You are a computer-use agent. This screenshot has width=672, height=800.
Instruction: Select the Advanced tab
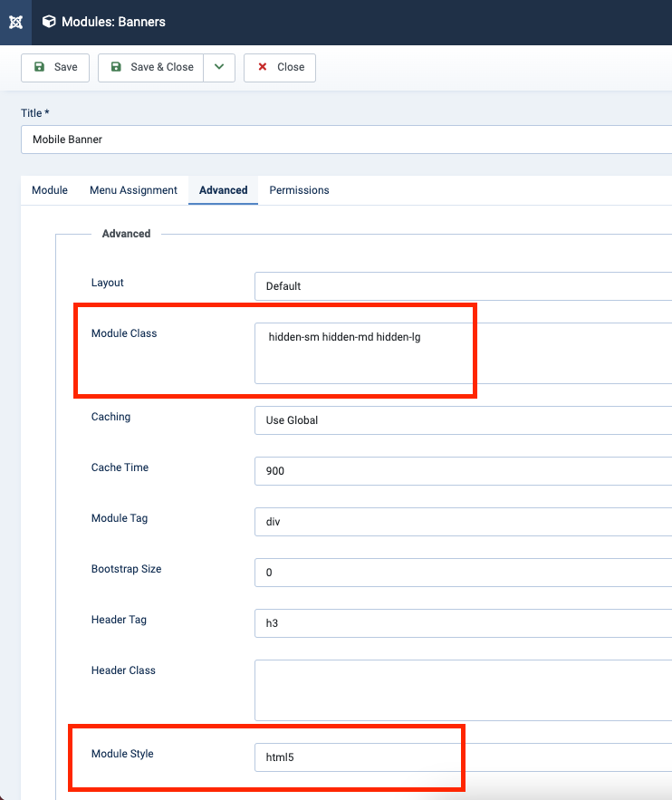coord(223,190)
